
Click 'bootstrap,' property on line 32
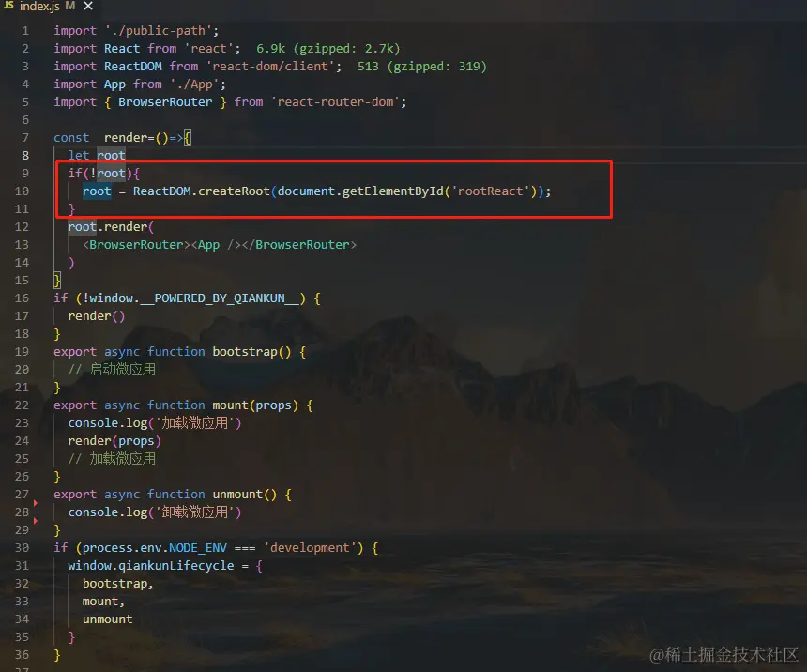118,584
